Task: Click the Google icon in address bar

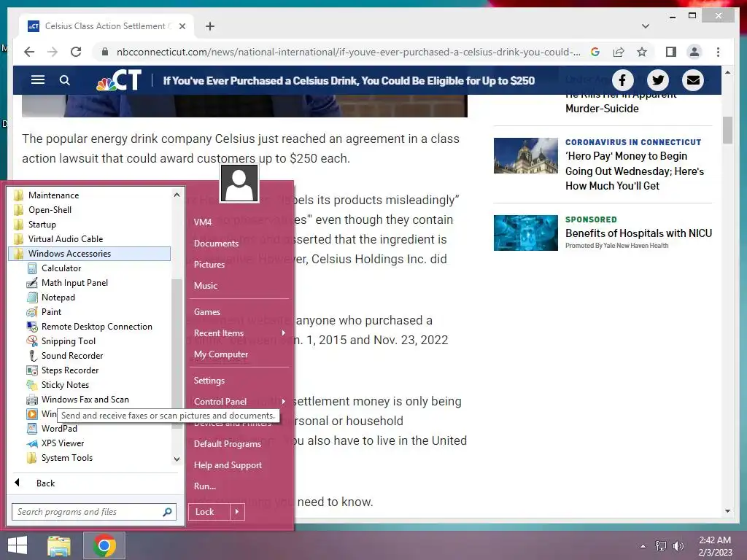Action: point(595,52)
